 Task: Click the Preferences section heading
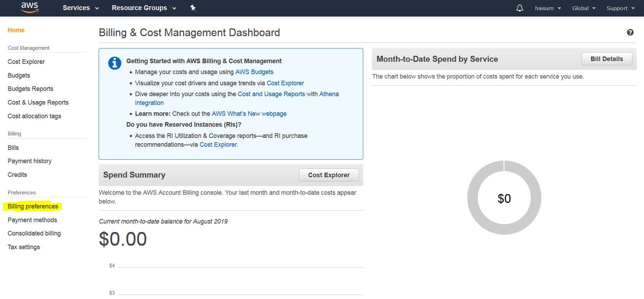click(x=22, y=193)
